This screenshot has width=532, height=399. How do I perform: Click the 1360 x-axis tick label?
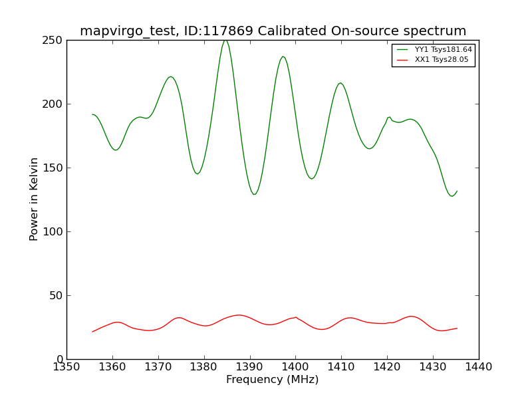[112, 367]
